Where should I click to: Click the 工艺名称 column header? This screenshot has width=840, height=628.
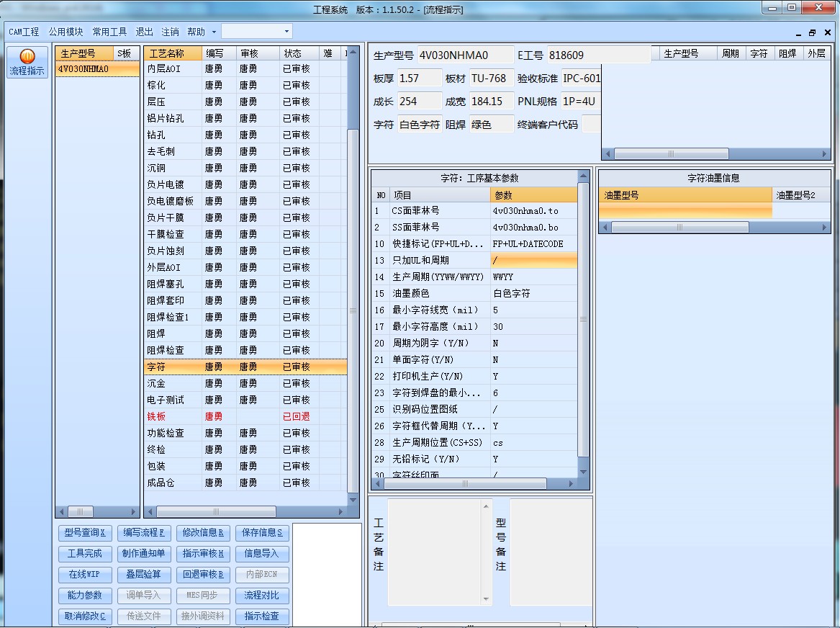pyautogui.click(x=173, y=53)
